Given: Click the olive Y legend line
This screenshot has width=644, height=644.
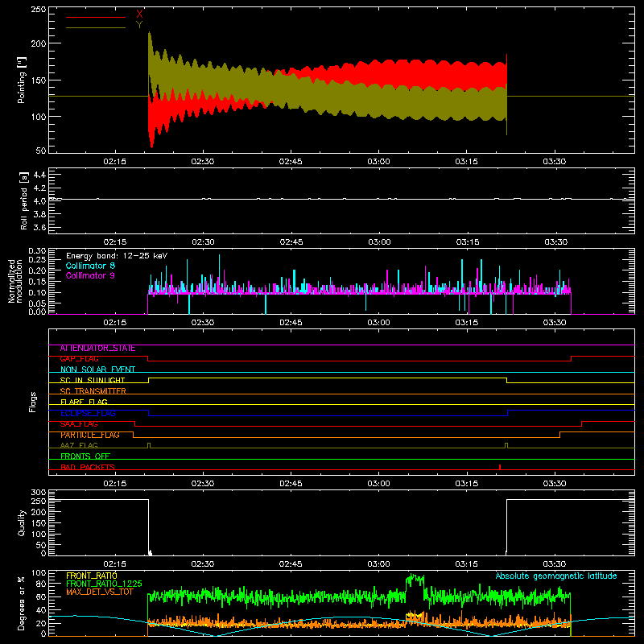Looking at the screenshot, I should coord(96,28).
